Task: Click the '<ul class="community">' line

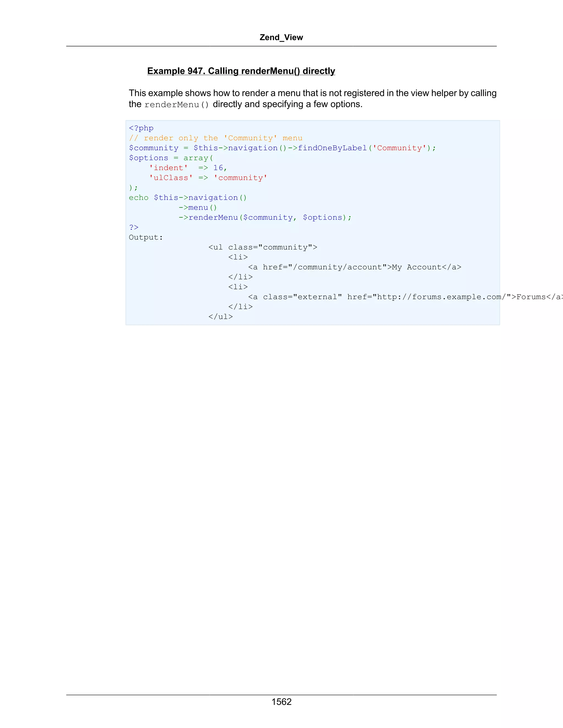Action: click(263, 247)
